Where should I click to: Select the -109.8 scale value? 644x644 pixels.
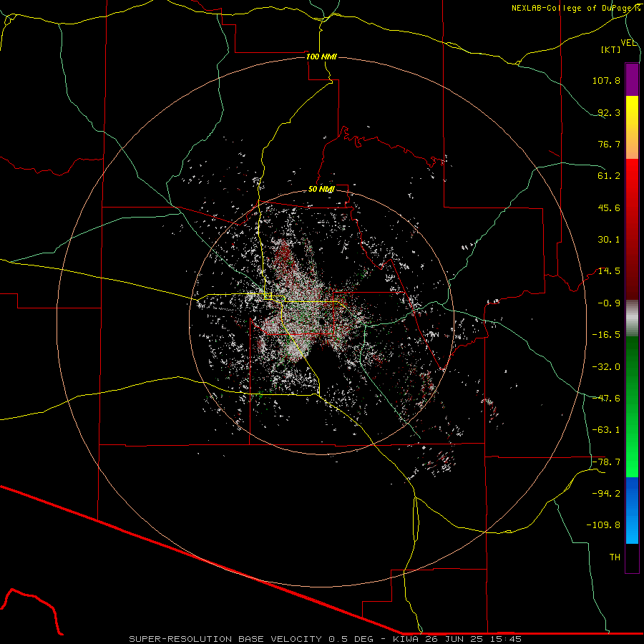(x=603, y=525)
